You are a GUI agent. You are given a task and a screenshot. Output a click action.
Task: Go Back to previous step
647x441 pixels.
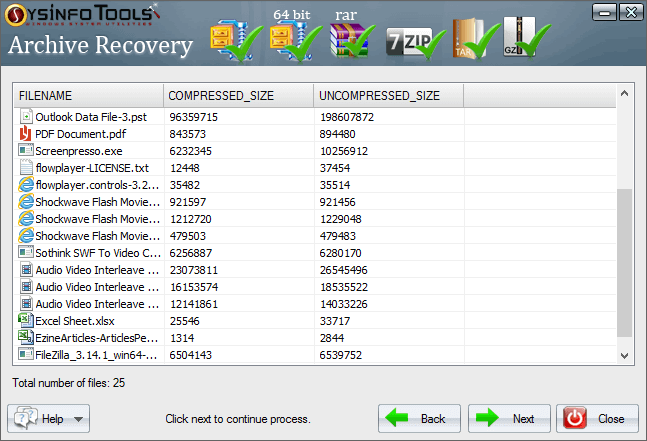pos(420,418)
